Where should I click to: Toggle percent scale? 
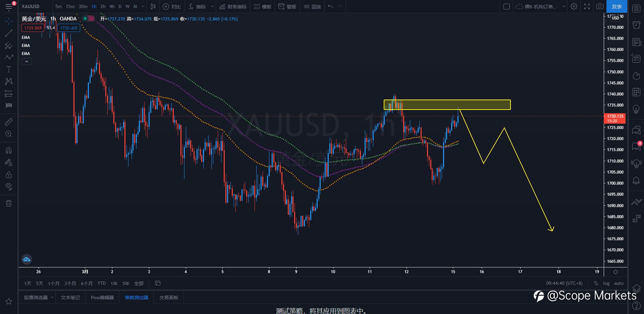pyautogui.click(x=596, y=284)
